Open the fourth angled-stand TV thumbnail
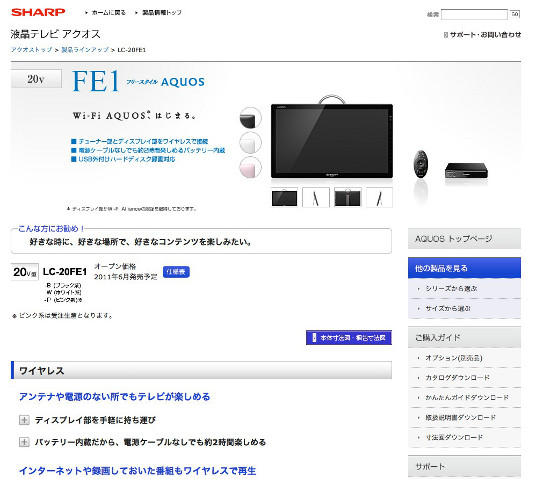Image resolution: width=550 pixels, height=479 pixels. click(x=379, y=197)
